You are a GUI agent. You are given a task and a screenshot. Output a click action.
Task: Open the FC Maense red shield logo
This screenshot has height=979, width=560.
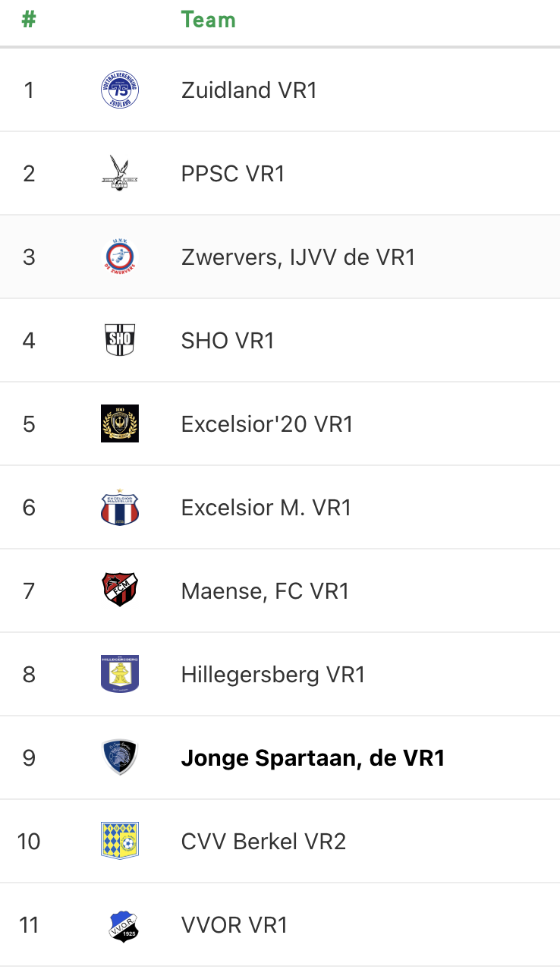(x=120, y=591)
